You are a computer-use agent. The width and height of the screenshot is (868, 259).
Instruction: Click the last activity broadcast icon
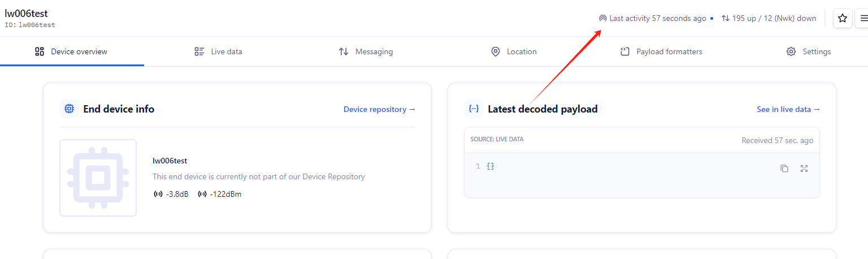click(x=602, y=19)
